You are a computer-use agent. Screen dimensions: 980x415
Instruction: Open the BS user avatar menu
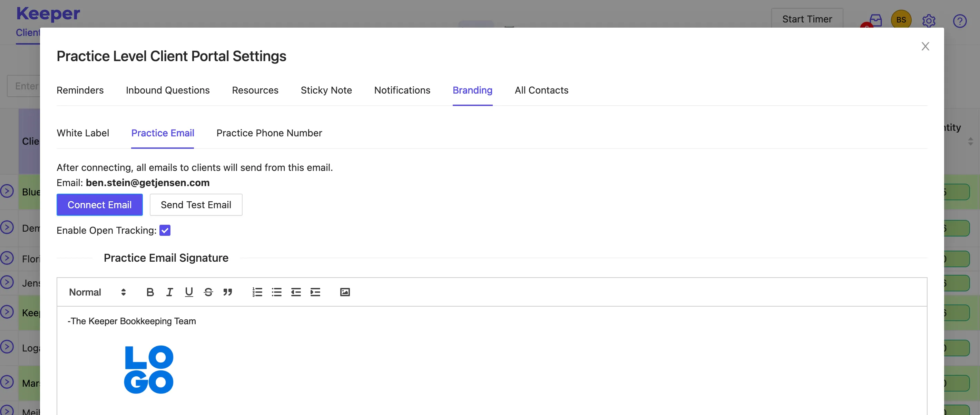pyautogui.click(x=901, y=19)
